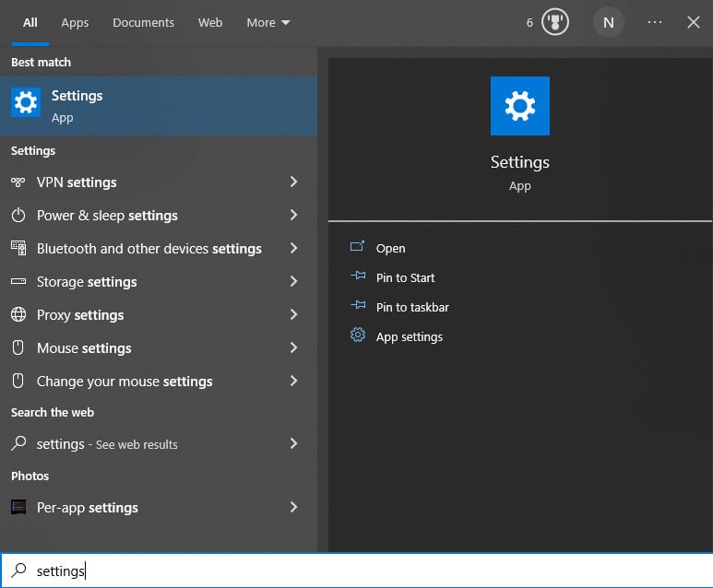The width and height of the screenshot is (713, 588).
Task: Click the Proxy settings globe icon
Action: (x=18, y=315)
